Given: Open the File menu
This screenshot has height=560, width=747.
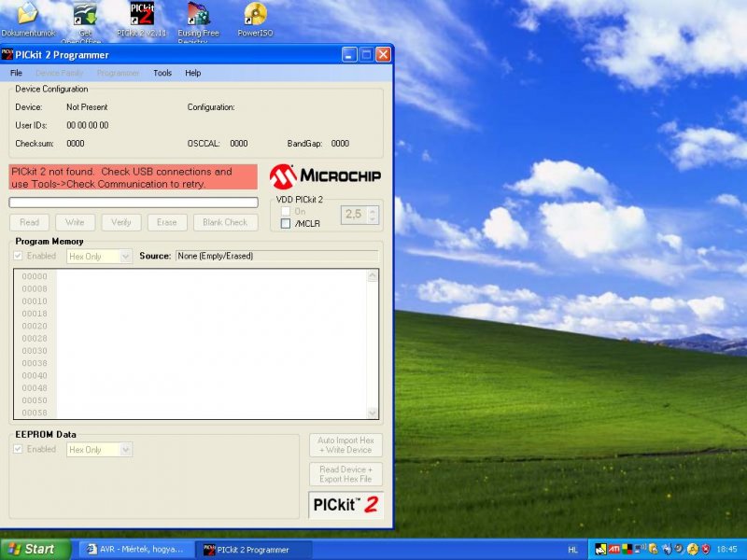Looking at the screenshot, I should [x=16, y=73].
